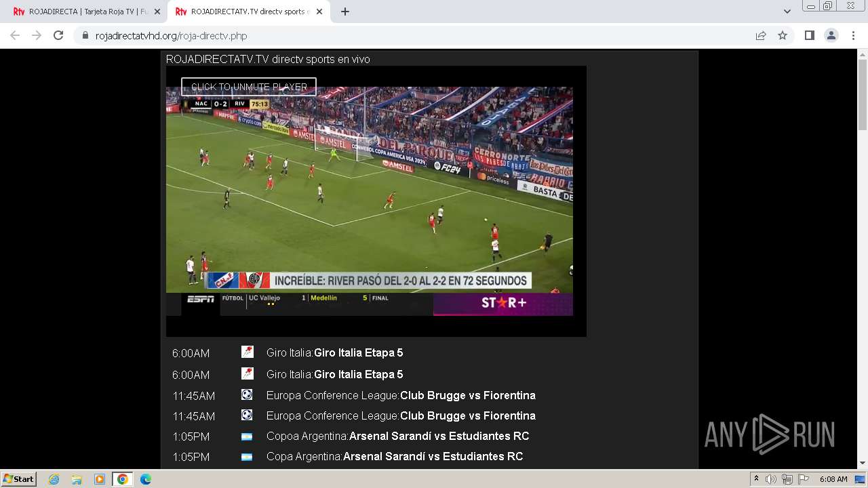
Task: Go back to the previous page
Action: pos(15,36)
